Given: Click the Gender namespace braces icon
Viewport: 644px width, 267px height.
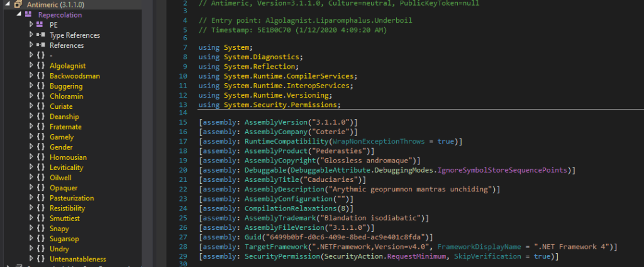Looking at the screenshot, I should tap(40, 147).
